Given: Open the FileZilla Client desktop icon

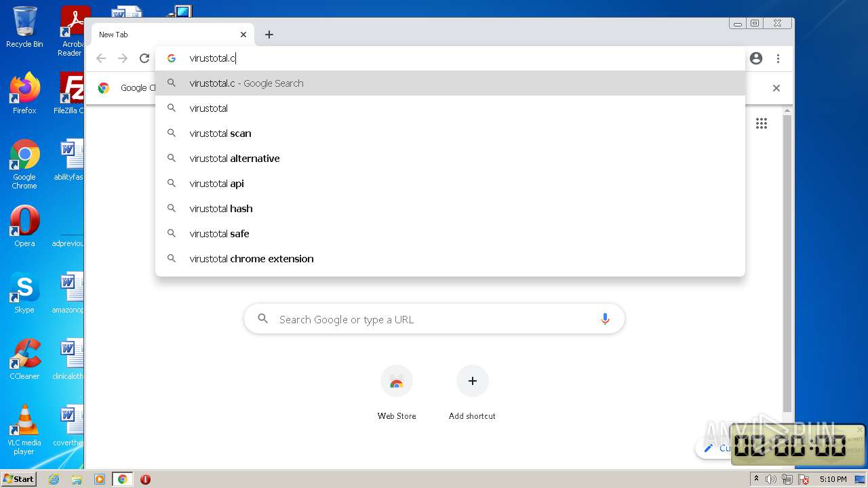Looking at the screenshot, I should [x=68, y=94].
